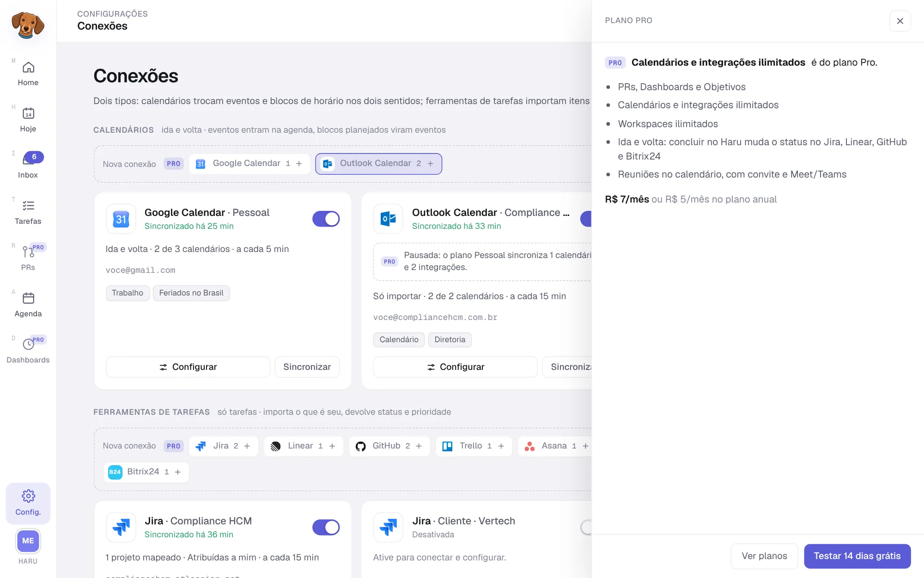Click PRO badge in calendar Nova conexão
924x578 pixels.
click(x=174, y=164)
